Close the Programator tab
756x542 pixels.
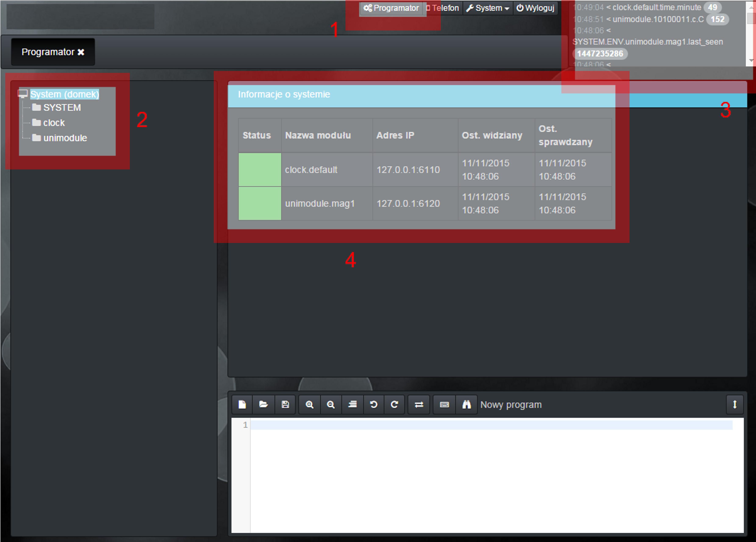[81, 52]
